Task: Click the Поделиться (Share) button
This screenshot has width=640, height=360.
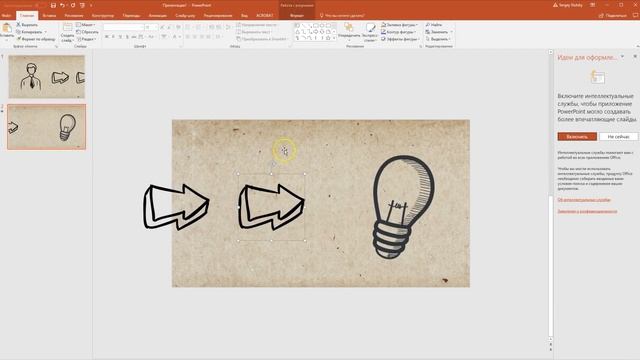Action: click(x=613, y=16)
